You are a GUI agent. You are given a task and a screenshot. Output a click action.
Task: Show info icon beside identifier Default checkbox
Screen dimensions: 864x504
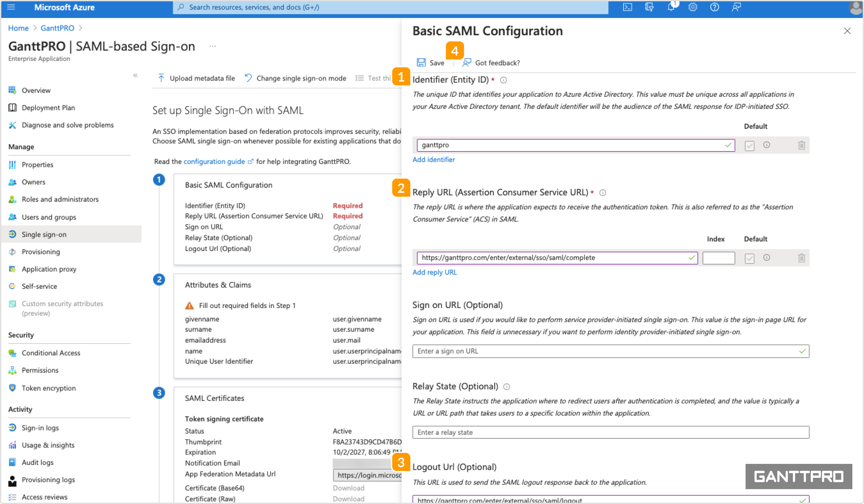[x=767, y=145]
